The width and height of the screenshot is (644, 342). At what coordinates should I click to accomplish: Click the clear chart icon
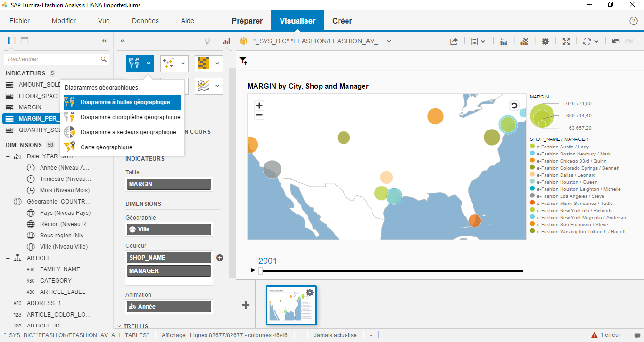[524, 41]
